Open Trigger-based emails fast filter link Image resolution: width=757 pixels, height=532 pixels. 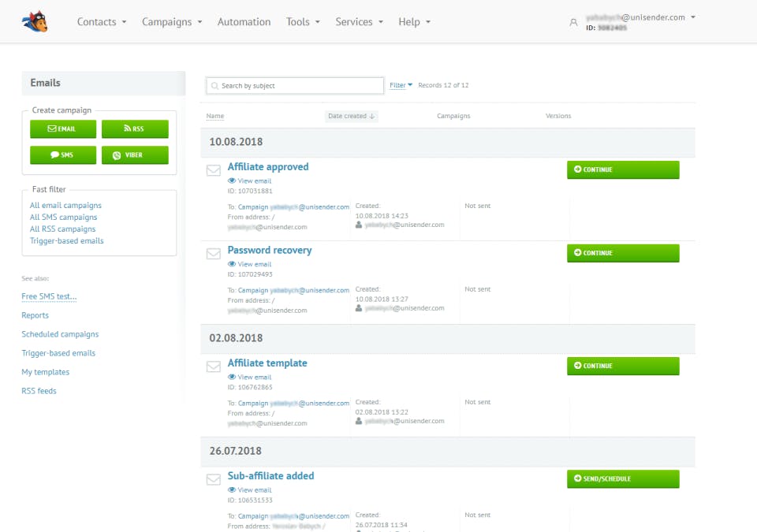[x=66, y=240]
